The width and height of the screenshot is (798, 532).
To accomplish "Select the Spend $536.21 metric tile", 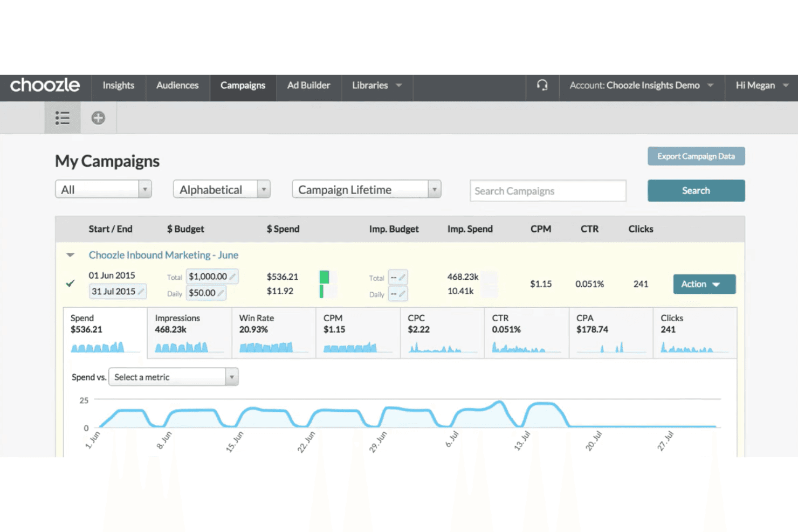I will click(x=105, y=333).
